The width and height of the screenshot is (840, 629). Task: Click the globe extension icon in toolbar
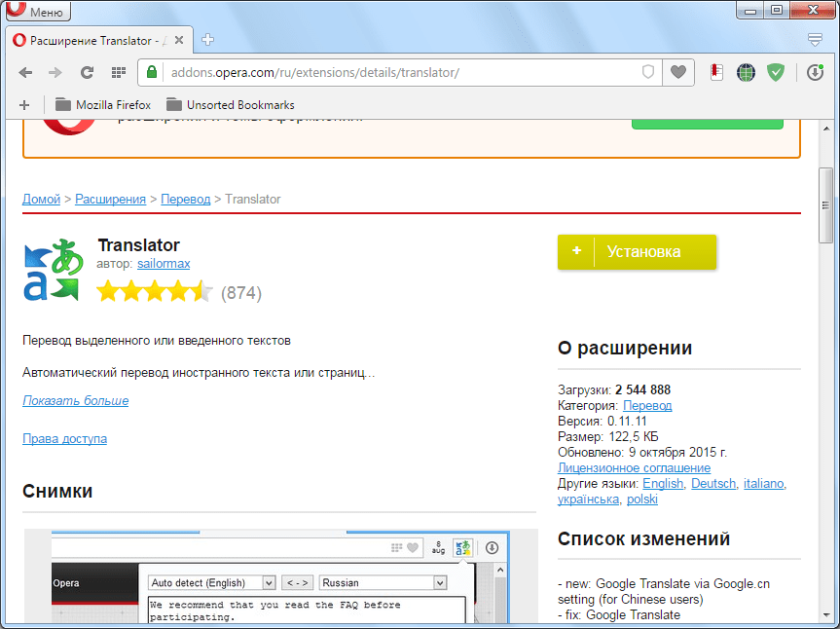click(746, 72)
